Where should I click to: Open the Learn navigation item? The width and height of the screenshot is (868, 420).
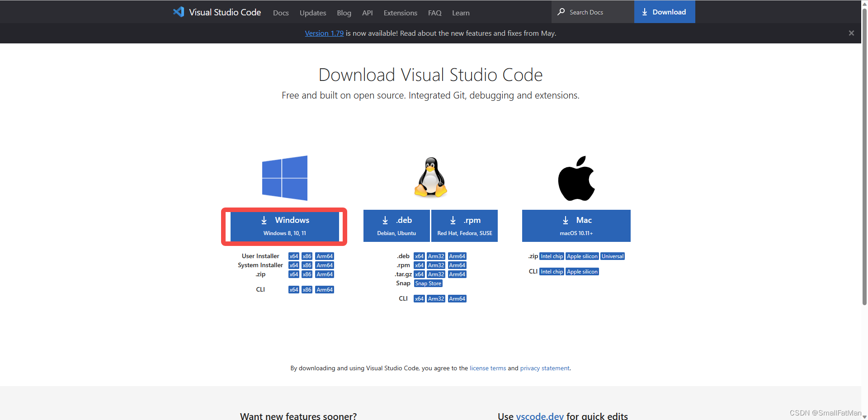pyautogui.click(x=461, y=13)
